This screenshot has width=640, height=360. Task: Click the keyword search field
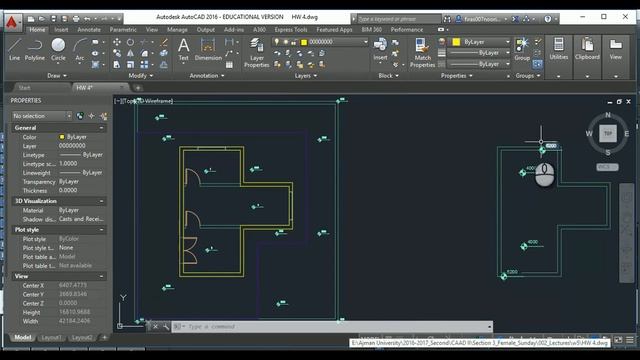pos(399,19)
